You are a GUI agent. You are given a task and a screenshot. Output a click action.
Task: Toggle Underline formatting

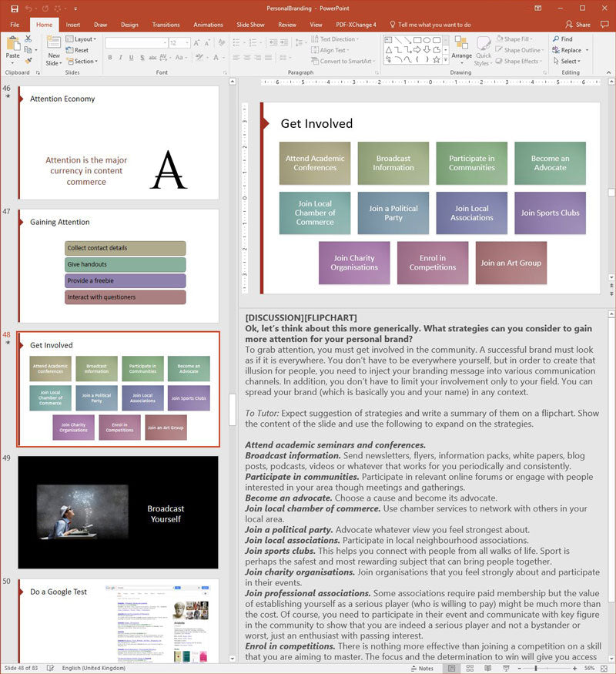pos(131,58)
